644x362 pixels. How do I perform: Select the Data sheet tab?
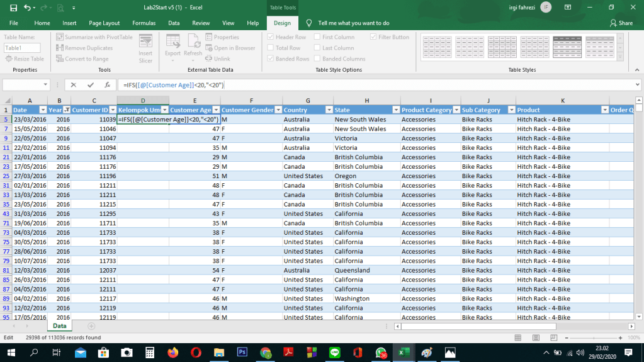coord(60,326)
